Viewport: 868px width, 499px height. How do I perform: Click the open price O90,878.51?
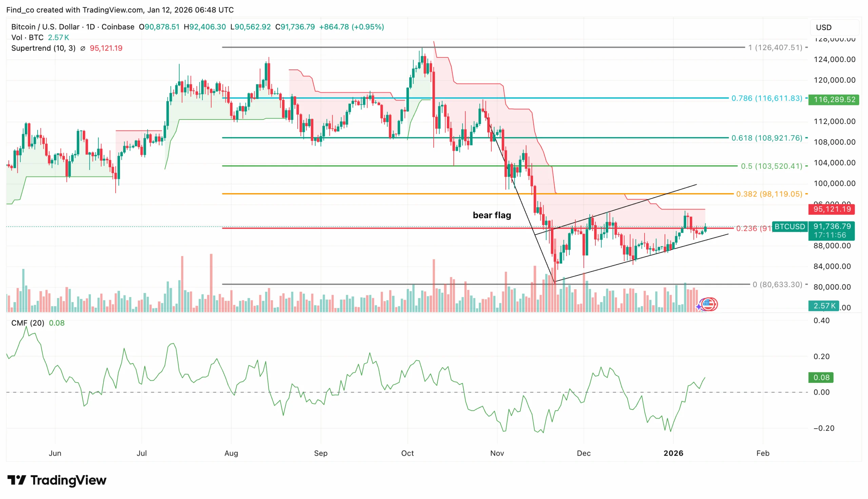[x=159, y=27]
